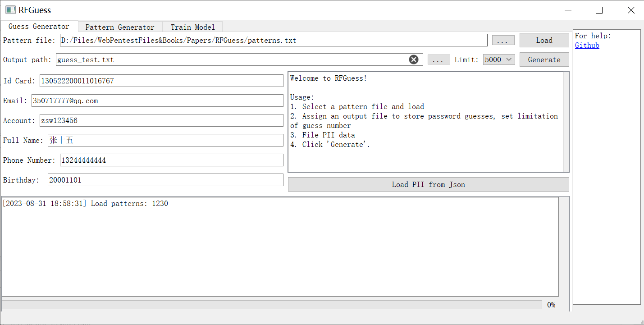Click the browse icon next to Pattern file
The image size is (644, 325).
[503, 40]
